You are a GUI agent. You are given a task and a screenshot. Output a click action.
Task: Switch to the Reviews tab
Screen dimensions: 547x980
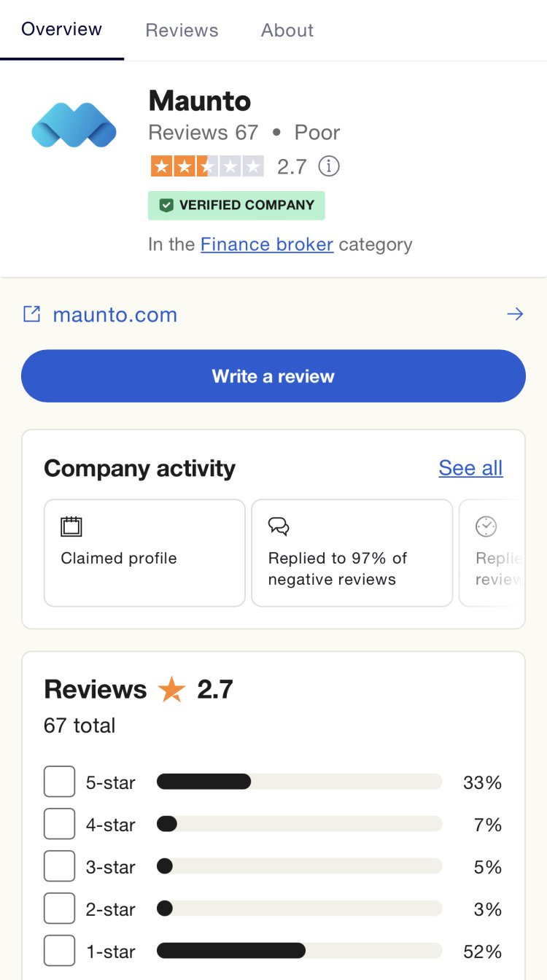pyautogui.click(x=182, y=30)
